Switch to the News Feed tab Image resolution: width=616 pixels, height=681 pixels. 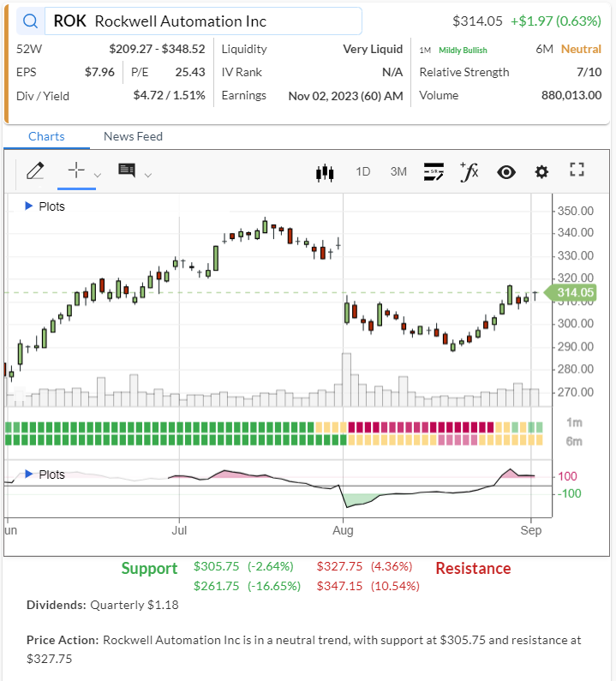133,136
